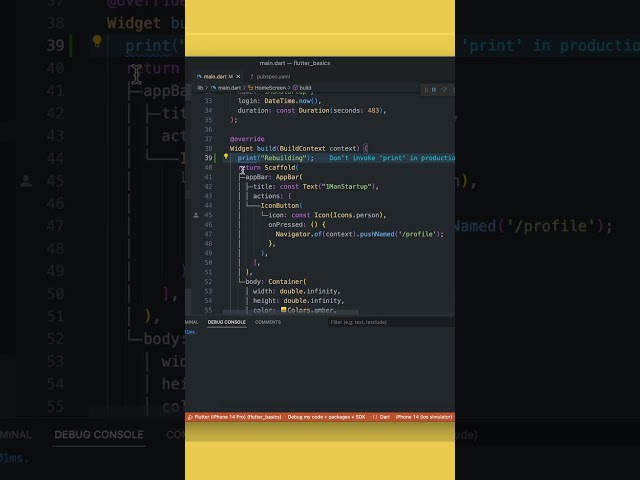The width and height of the screenshot is (640, 480).
Task: Focus the debug console Filter field
Action: pos(391,322)
